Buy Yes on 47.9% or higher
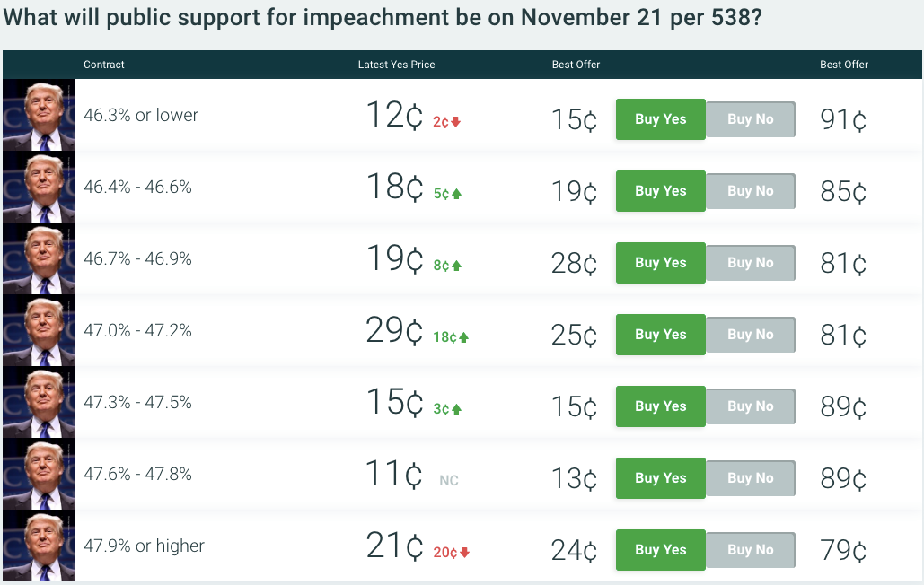Viewport: 924px width, 585px height. tap(661, 550)
